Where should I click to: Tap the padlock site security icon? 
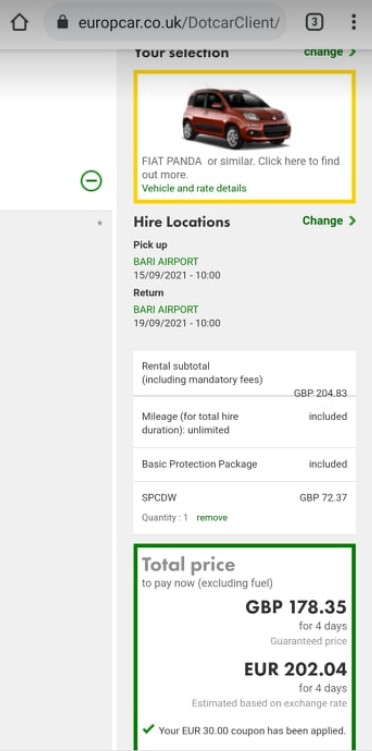coord(63,22)
